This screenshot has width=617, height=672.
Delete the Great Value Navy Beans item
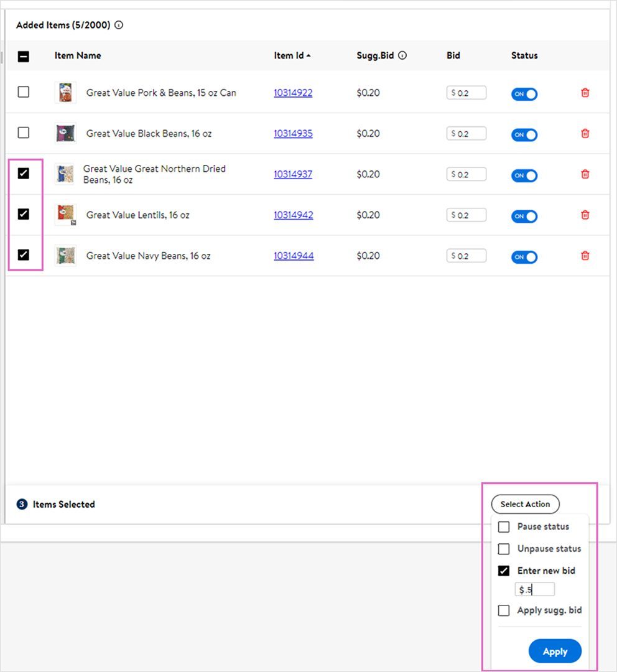pyautogui.click(x=585, y=256)
